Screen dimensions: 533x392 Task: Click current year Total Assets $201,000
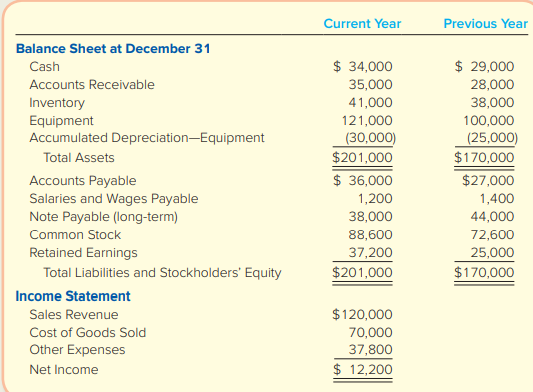[362, 158]
